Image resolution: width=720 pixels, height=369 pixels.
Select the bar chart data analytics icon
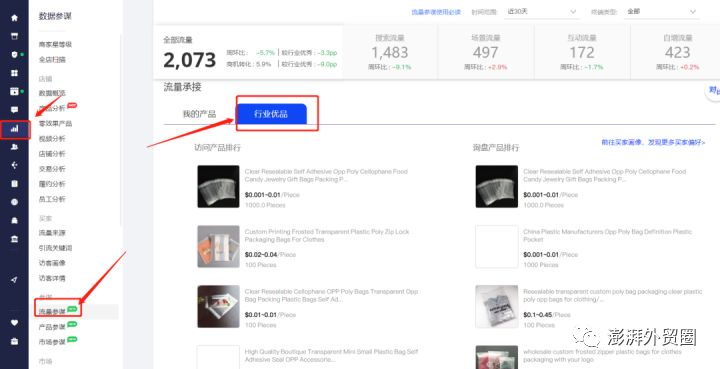pyautogui.click(x=14, y=129)
